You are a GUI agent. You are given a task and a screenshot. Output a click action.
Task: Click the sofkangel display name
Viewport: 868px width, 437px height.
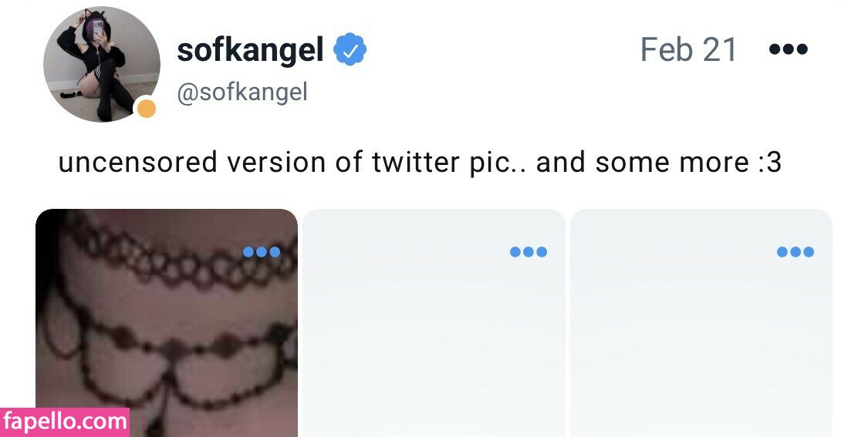click(250, 51)
